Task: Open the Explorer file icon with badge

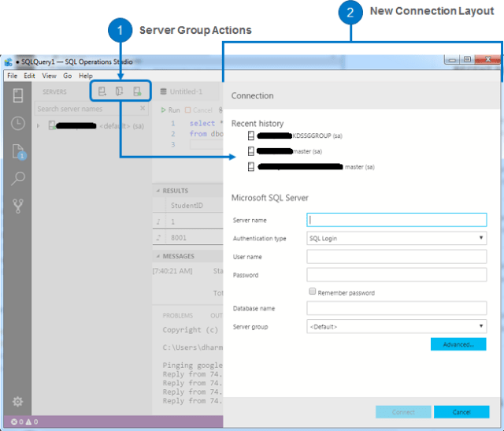Action: (19, 152)
